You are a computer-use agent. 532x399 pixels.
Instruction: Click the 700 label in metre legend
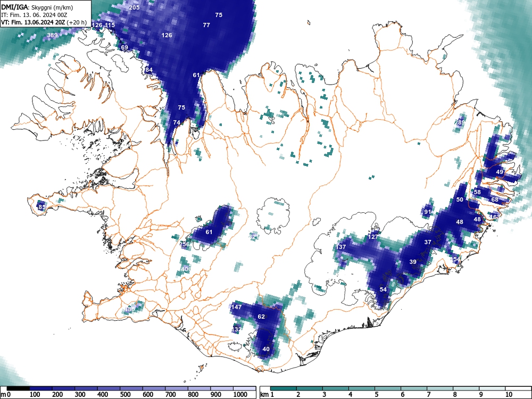(x=171, y=394)
